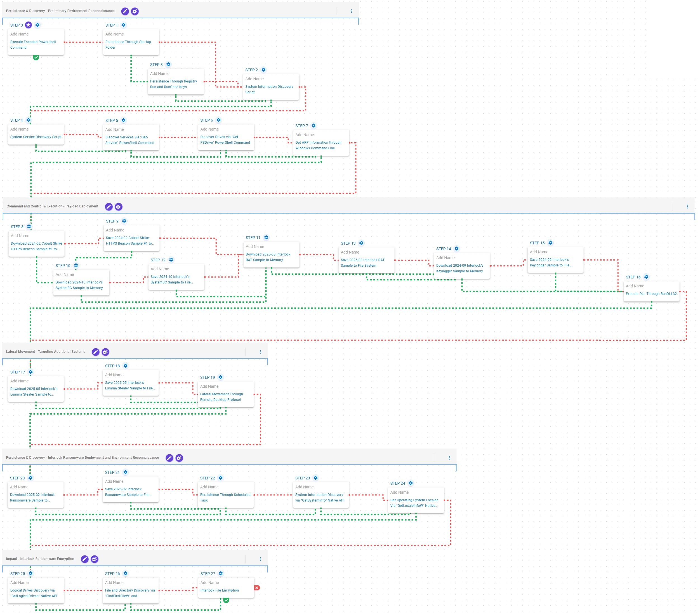Click the red X beside Interlock File Encryption
The width and height of the screenshot is (700, 615).
point(257,588)
